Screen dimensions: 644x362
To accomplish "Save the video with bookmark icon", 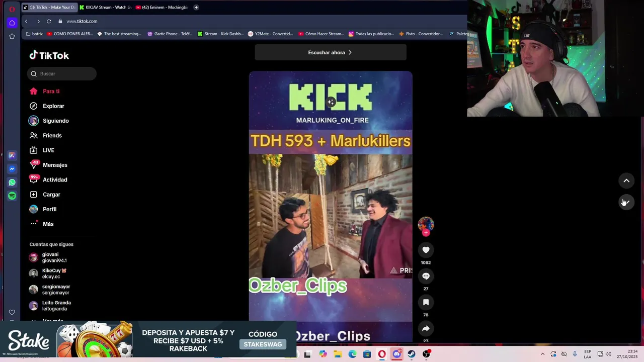I will pos(426,302).
